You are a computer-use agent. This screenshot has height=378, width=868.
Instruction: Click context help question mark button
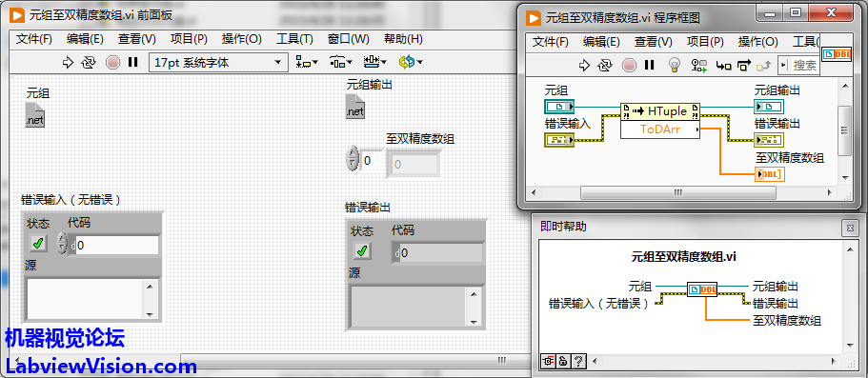click(578, 362)
